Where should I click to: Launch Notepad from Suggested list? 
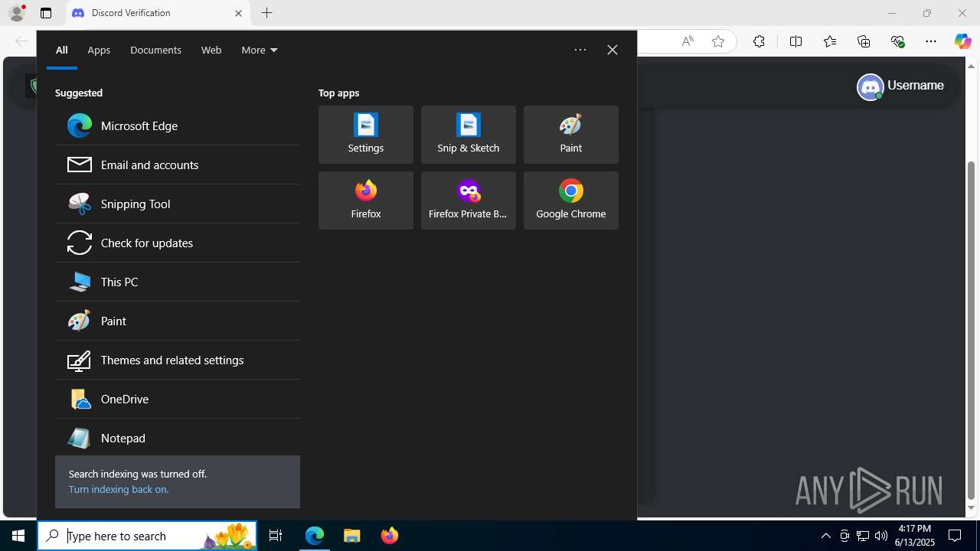pyautogui.click(x=178, y=438)
